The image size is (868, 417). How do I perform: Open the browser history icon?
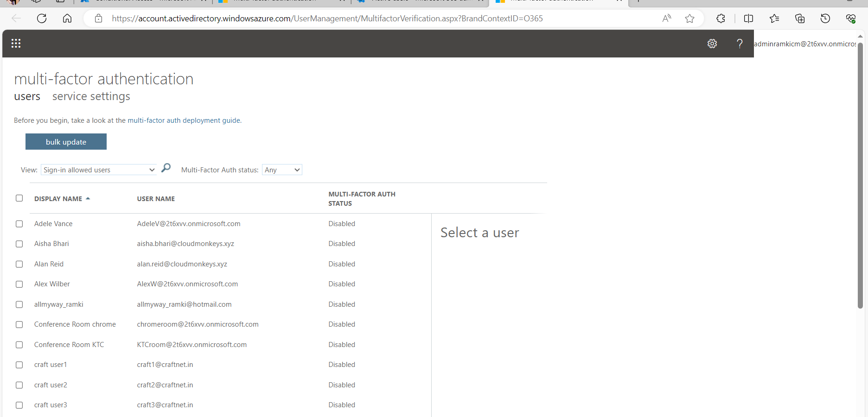tap(825, 19)
